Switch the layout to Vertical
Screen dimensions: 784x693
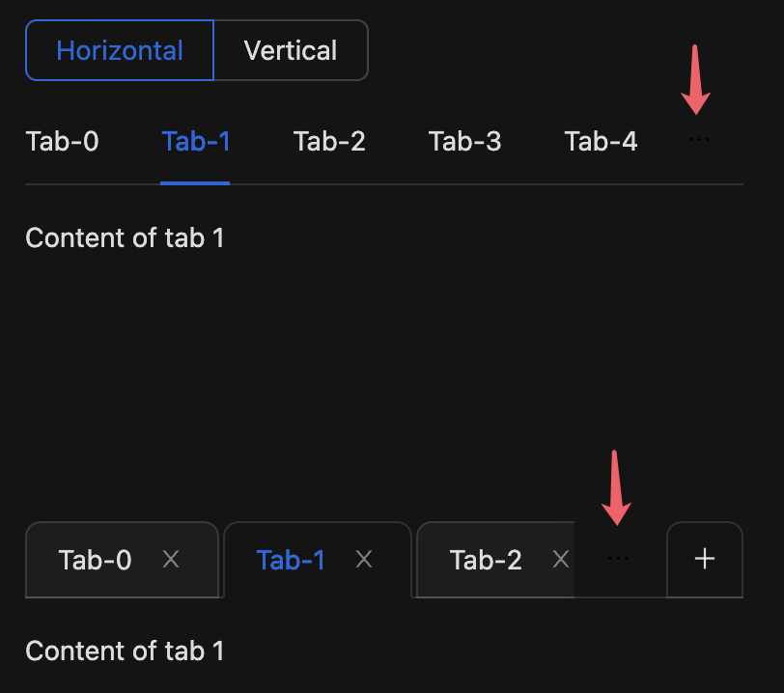[291, 50]
